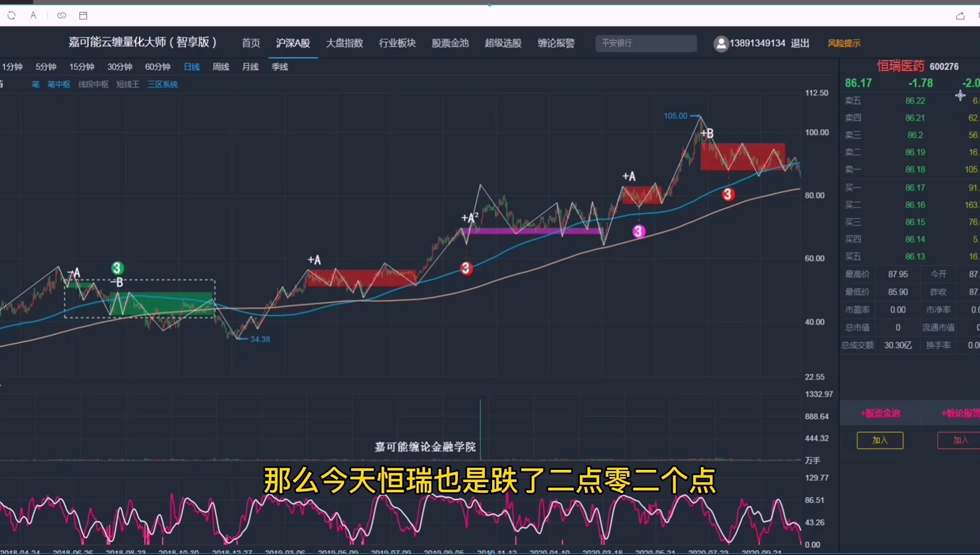The width and height of the screenshot is (980, 555).
Task: Open the 大盘指数 tab
Action: (x=345, y=43)
